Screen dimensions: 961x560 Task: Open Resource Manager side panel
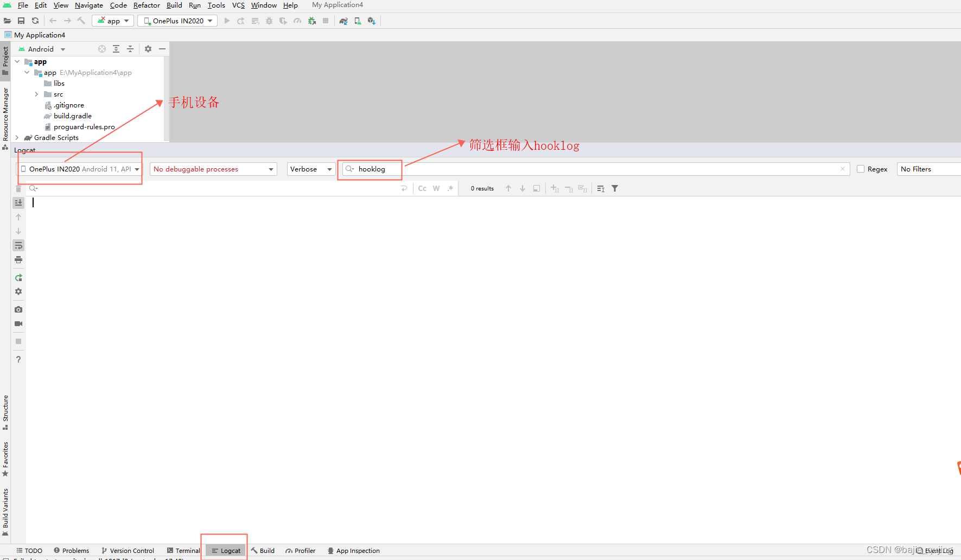tap(5, 118)
